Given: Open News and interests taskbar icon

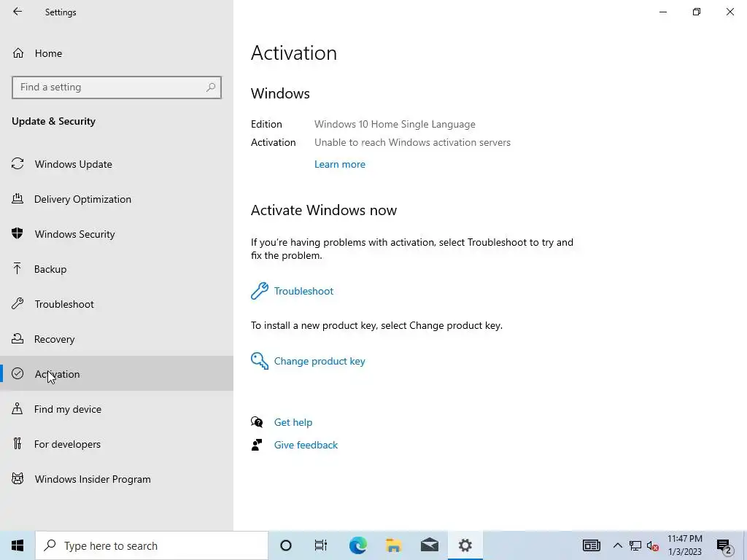Looking at the screenshot, I should (x=591, y=545).
